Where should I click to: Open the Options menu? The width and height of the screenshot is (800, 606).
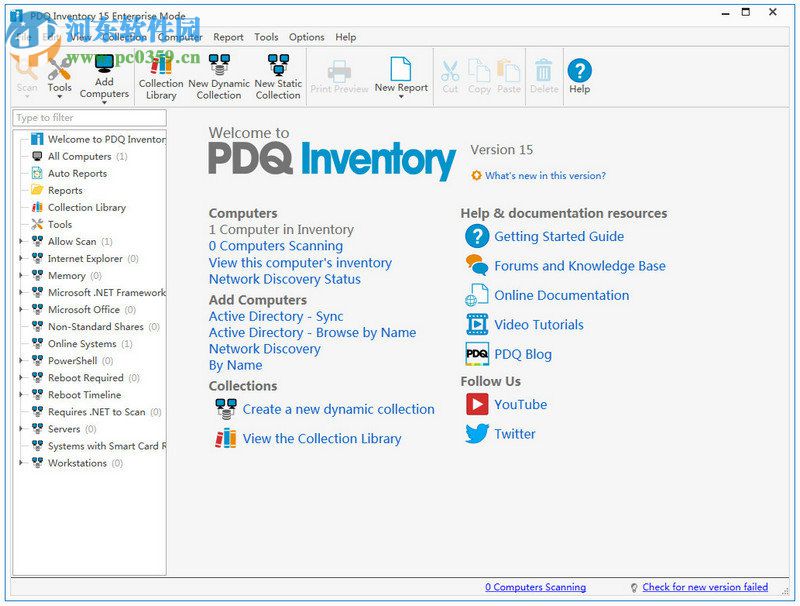click(x=306, y=37)
